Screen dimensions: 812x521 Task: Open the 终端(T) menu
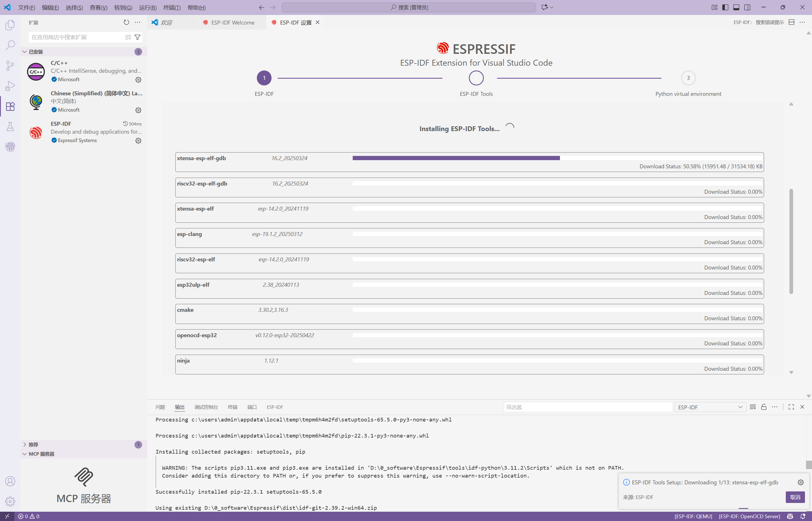click(171, 7)
